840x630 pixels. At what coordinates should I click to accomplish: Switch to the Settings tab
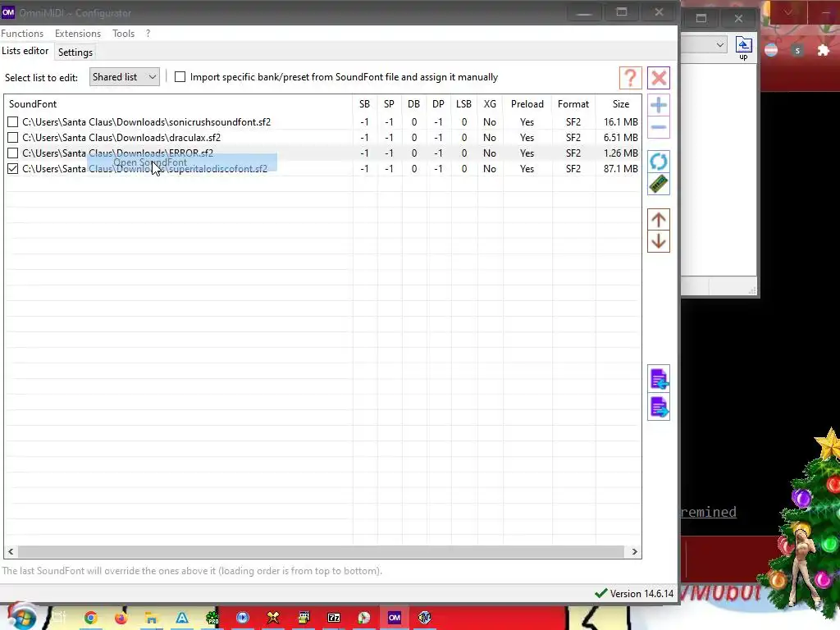75,52
